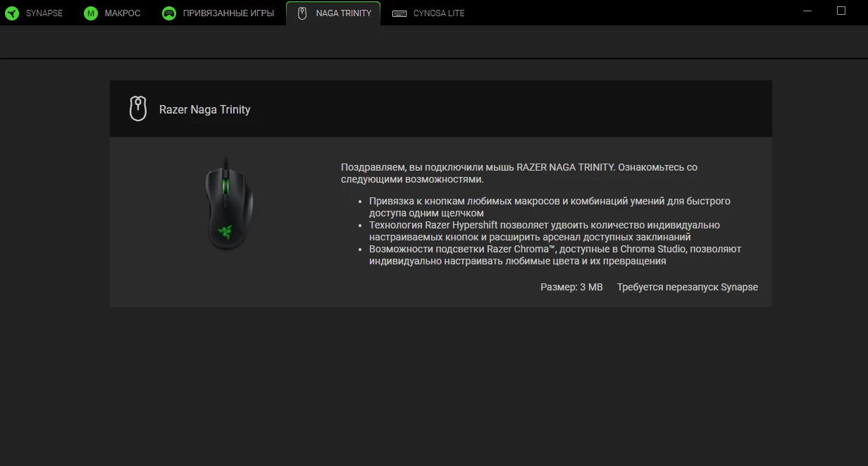Image resolution: width=868 pixels, height=466 pixels.
Task: Click the bullet about macro binding
Action: coord(550,207)
